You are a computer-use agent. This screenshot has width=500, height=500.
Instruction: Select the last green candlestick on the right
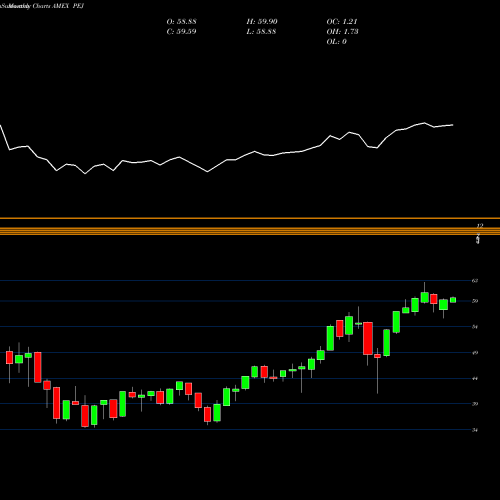pos(453,300)
